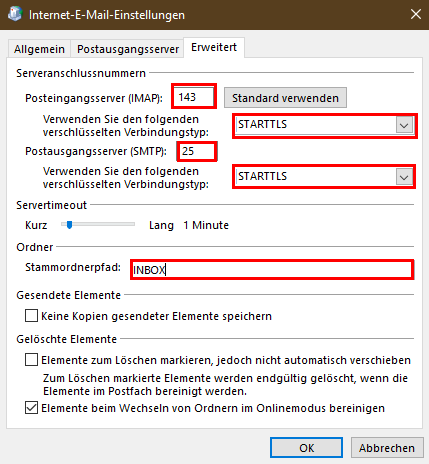Viewport: 429px width, 464px height.
Task: Click the Servertimeout slider track near Lang
Action: (x=127, y=224)
